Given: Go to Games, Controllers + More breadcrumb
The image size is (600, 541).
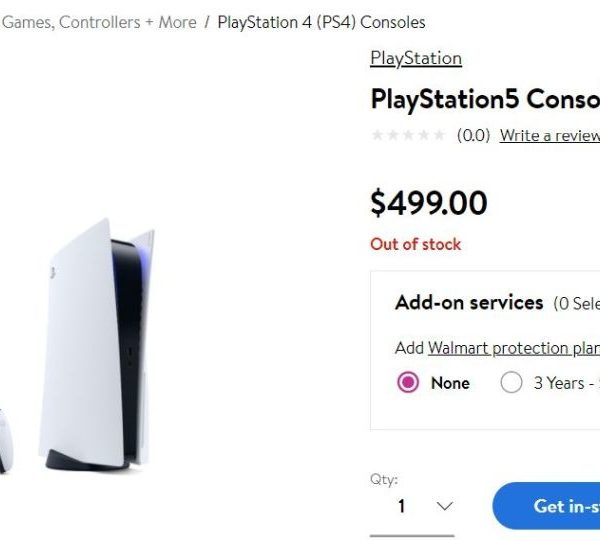Looking at the screenshot, I should pos(99,22).
